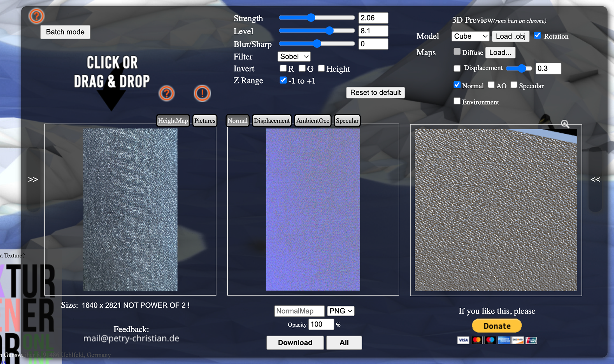Open the PNG format dropdown

pyautogui.click(x=341, y=311)
